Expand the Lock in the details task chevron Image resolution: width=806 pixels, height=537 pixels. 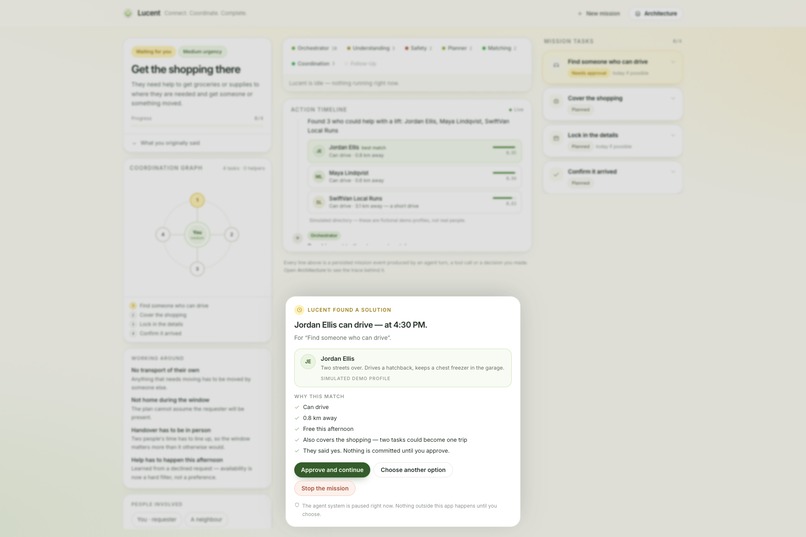[x=673, y=135]
